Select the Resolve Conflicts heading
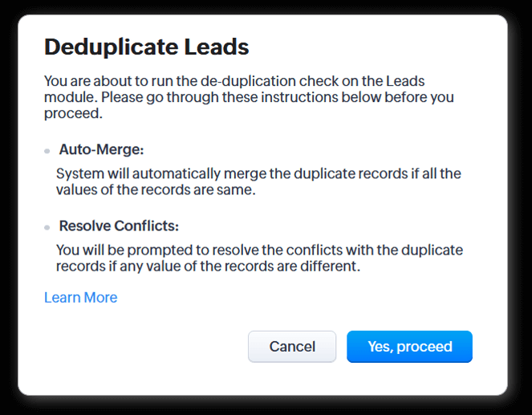 coord(119,226)
